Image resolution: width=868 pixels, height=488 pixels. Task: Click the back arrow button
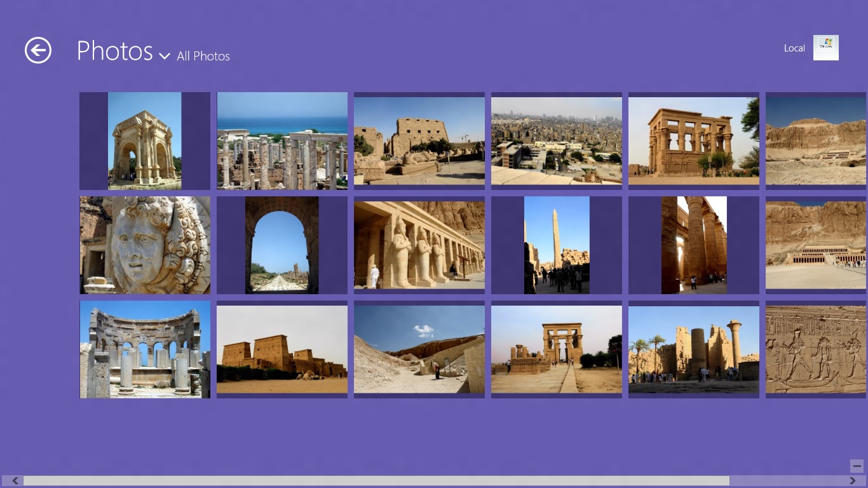coord(38,50)
